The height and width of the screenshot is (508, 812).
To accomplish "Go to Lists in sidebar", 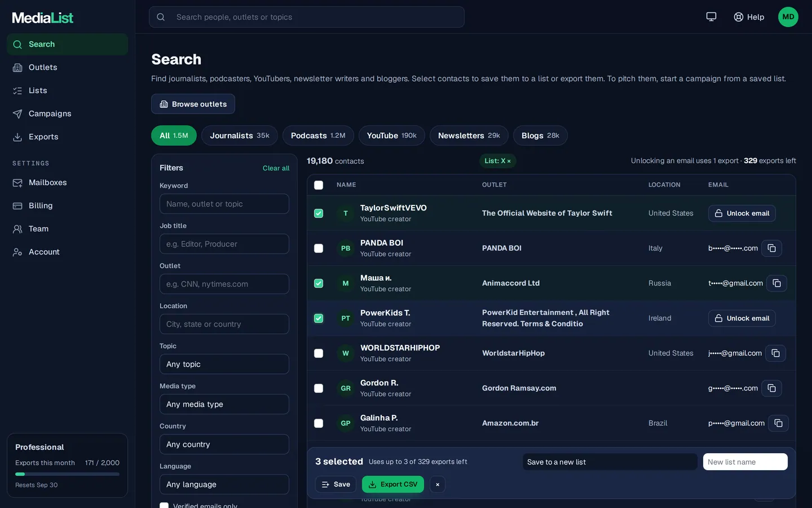I will click(x=67, y=90).
